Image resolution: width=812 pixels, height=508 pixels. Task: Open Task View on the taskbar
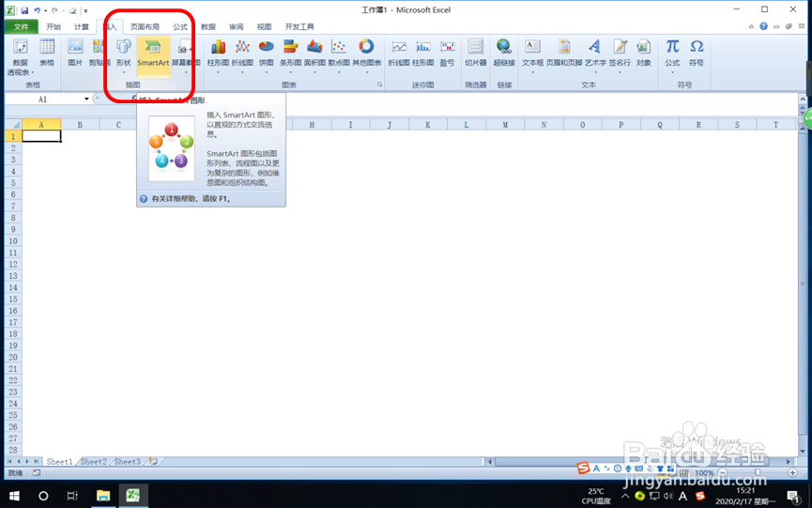(72, 496)
